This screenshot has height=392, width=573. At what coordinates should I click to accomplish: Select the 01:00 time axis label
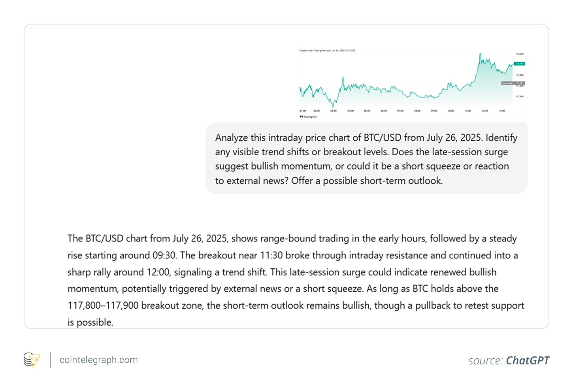(x=303, y=111)
